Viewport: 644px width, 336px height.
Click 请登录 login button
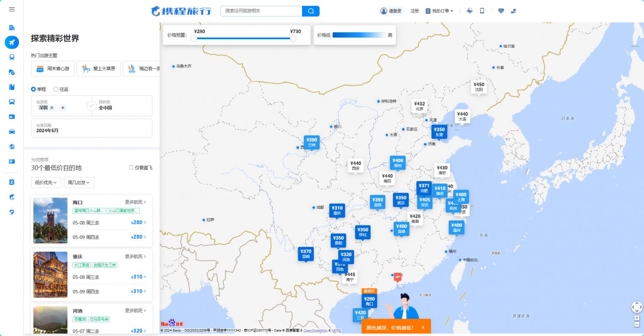pos(391,11)
